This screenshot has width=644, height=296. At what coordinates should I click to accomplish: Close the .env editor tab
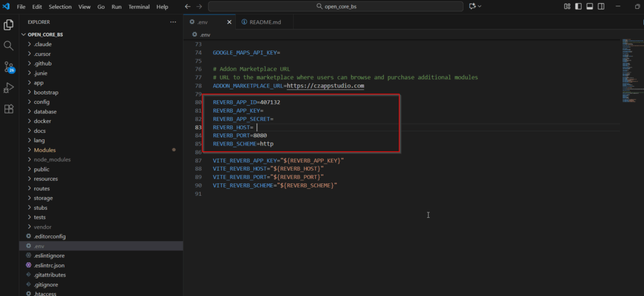229,21
